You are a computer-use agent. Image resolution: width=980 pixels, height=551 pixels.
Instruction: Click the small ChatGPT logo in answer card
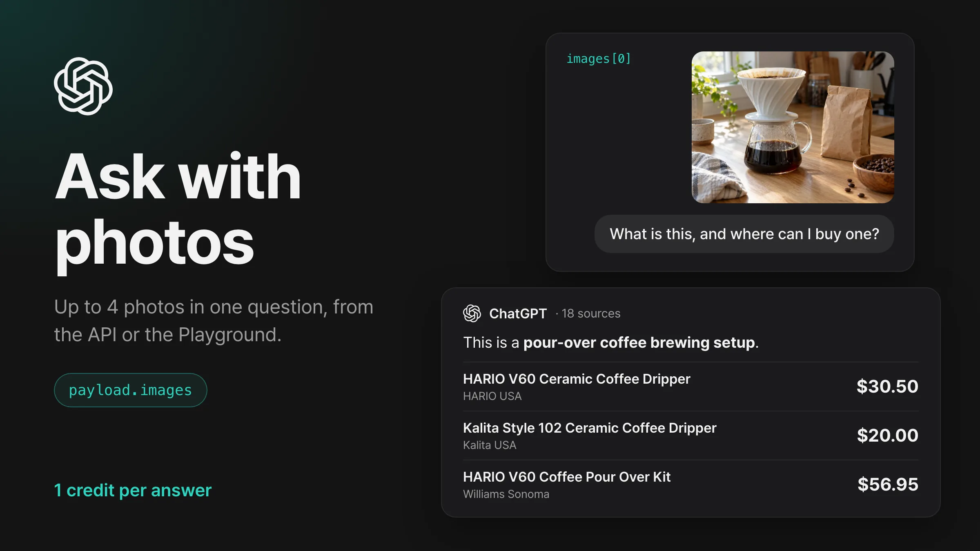[472, 313]
